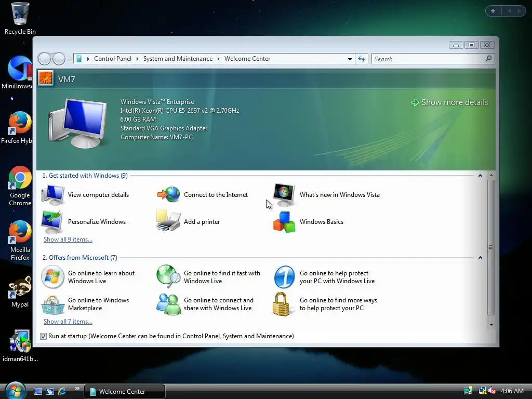Click Show all 7 items link

(68, 322)
